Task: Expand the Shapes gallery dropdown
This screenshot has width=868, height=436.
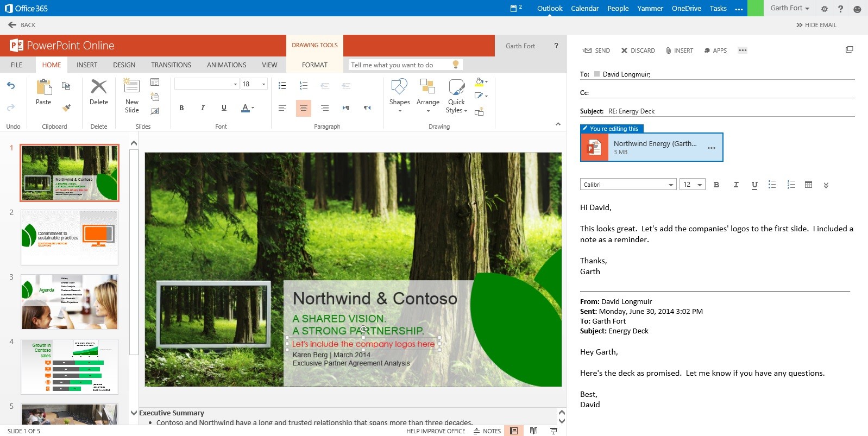Action: [x=400, y=111]
